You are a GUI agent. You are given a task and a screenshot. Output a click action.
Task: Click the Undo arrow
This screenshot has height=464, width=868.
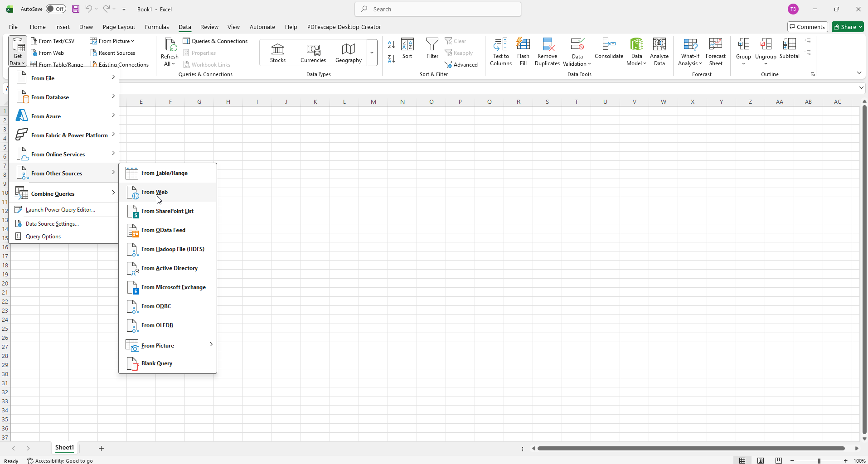[x=89, y=9]
